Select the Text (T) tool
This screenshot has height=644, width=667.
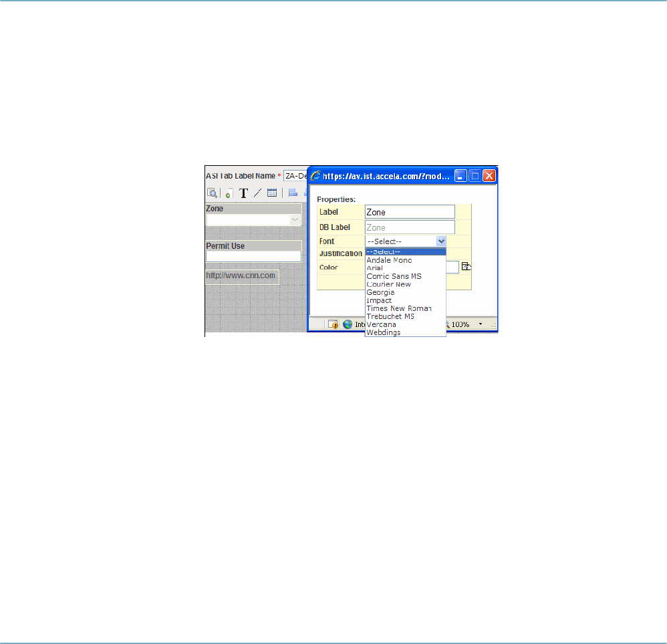pyautogui.click(x=243, y=193)
